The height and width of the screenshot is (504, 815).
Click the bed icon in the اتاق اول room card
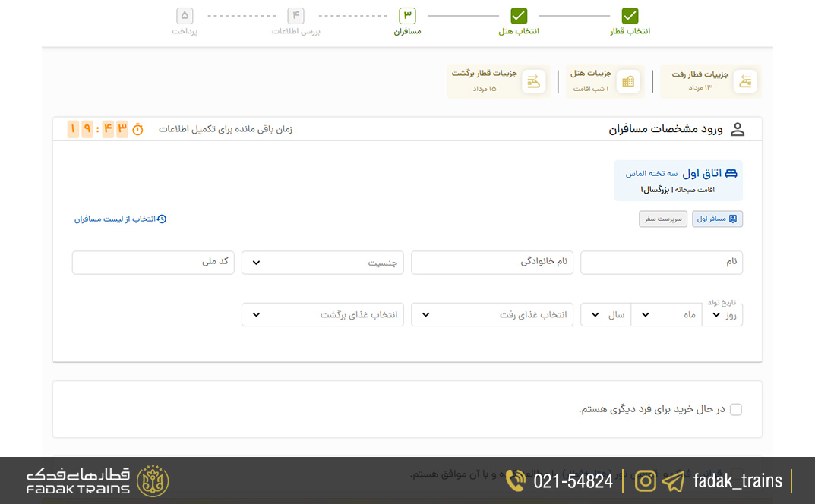click(x=731, y=173)
